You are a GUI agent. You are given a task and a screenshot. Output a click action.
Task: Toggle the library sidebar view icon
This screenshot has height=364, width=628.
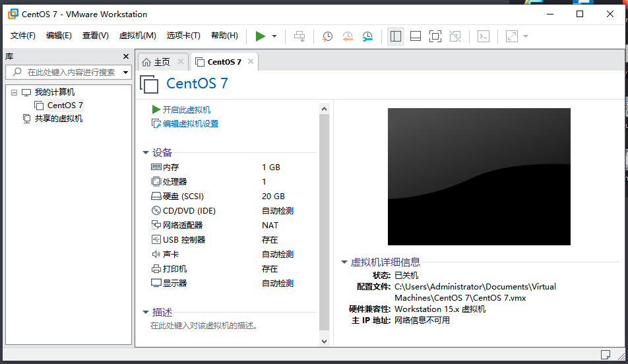396,36
